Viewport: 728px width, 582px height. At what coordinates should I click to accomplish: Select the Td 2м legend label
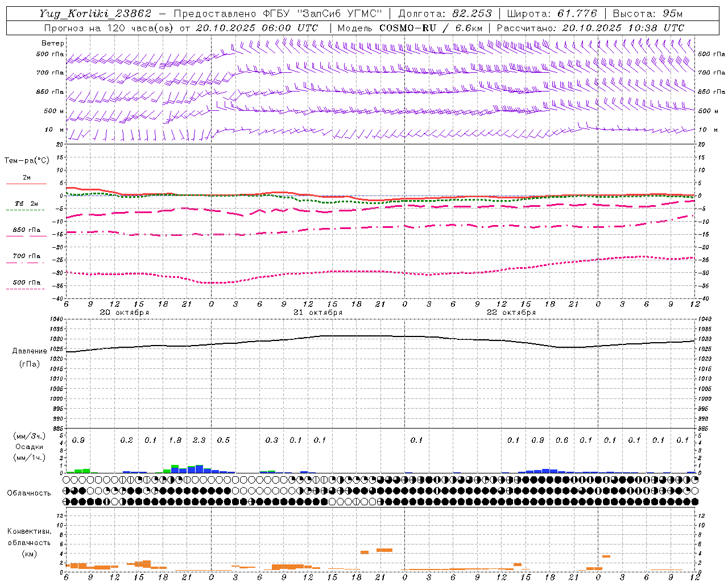27,203
